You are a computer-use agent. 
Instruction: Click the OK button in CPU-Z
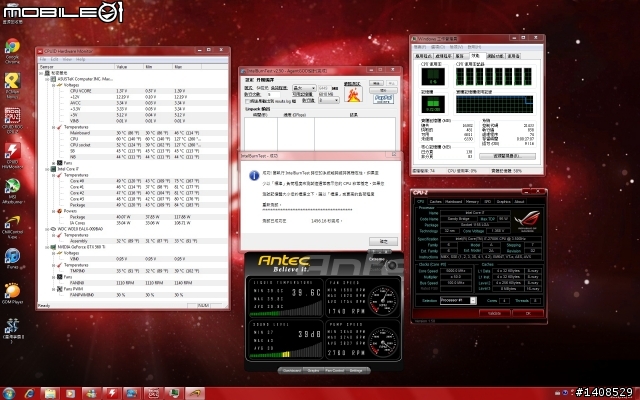(x=528, y=313)
